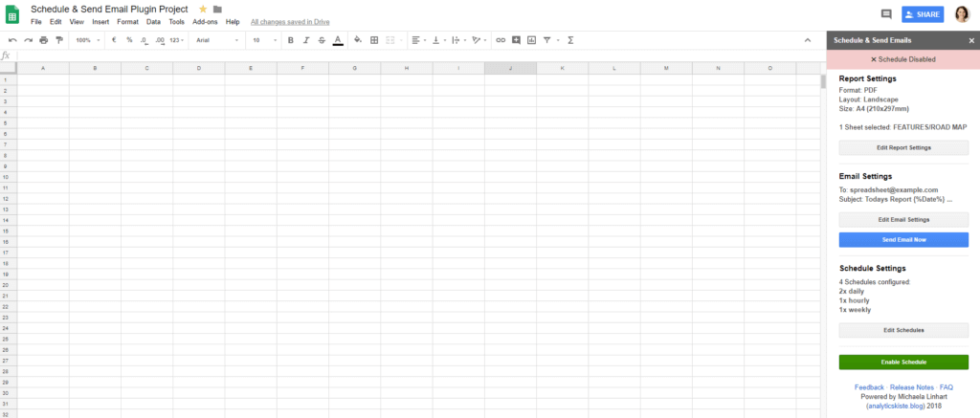The width and height of the screenshot is (980, 418).
Task: Open the View menu
Action: [x=77, y=22]
